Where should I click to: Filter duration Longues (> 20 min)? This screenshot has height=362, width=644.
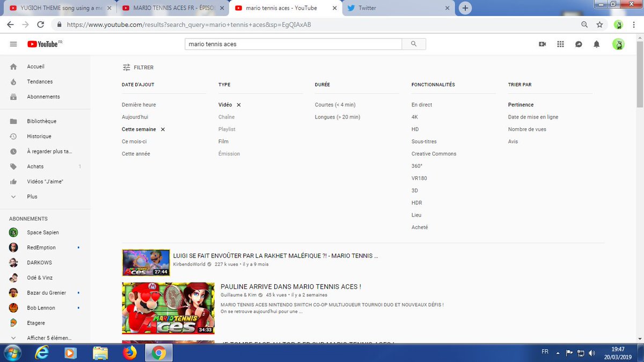pos(338,117)
